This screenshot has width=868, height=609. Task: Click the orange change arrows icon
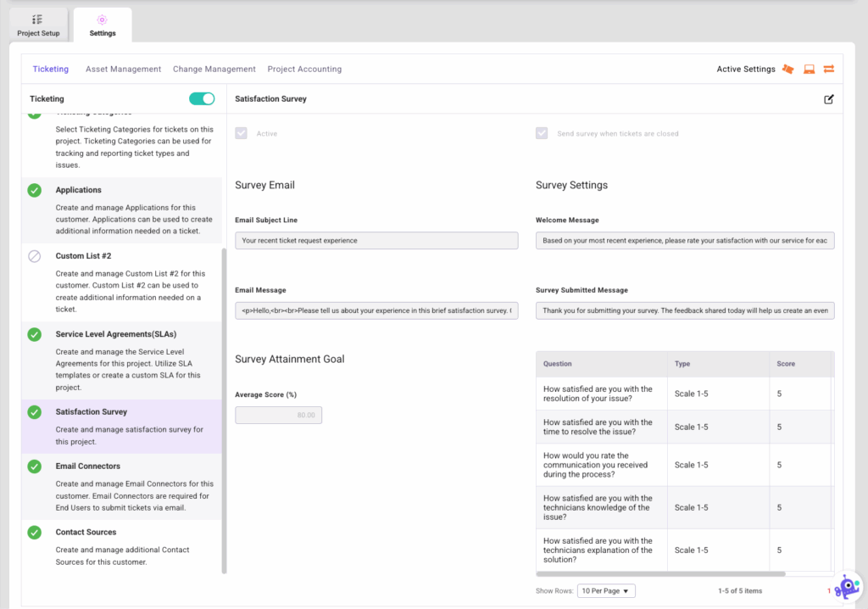click(828, 69)
